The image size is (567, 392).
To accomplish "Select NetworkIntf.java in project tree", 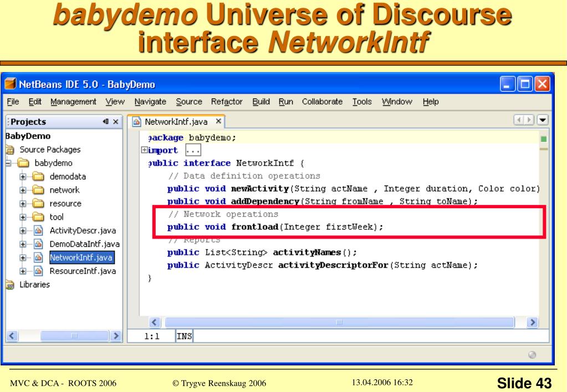I will [81, 257].
